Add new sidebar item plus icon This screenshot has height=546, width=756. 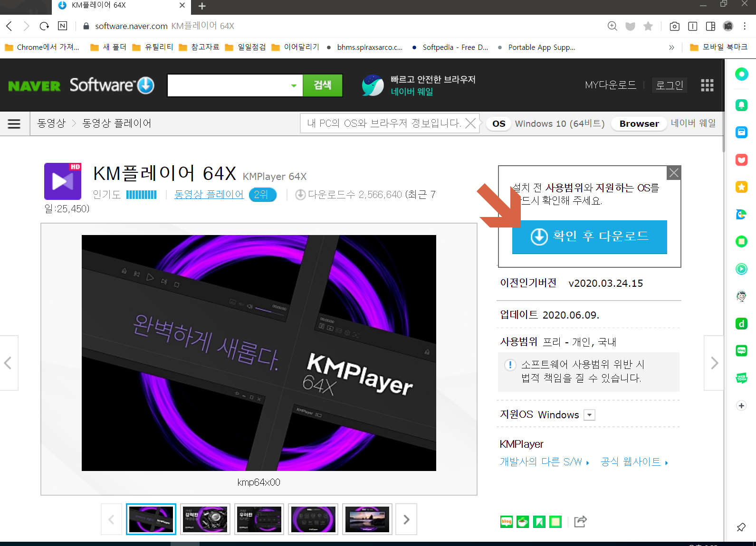pos(741,405)
